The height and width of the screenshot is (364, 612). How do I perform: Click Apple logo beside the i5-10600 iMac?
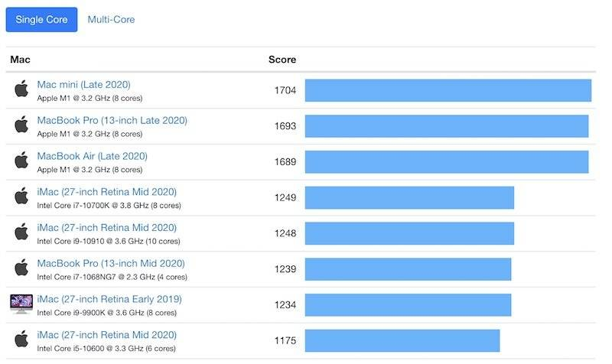[21, 340]
